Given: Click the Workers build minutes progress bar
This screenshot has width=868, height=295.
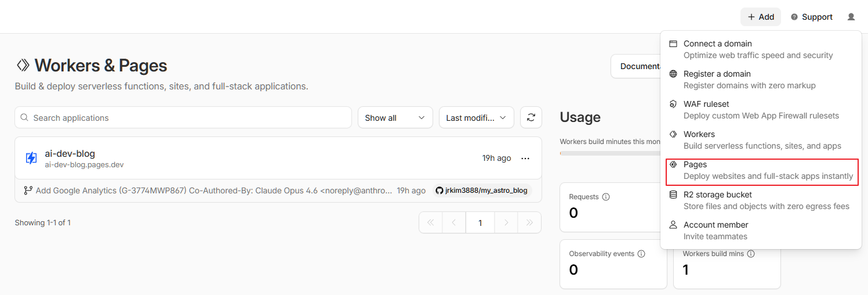Looking at the screenshot, I should (610, 153).
